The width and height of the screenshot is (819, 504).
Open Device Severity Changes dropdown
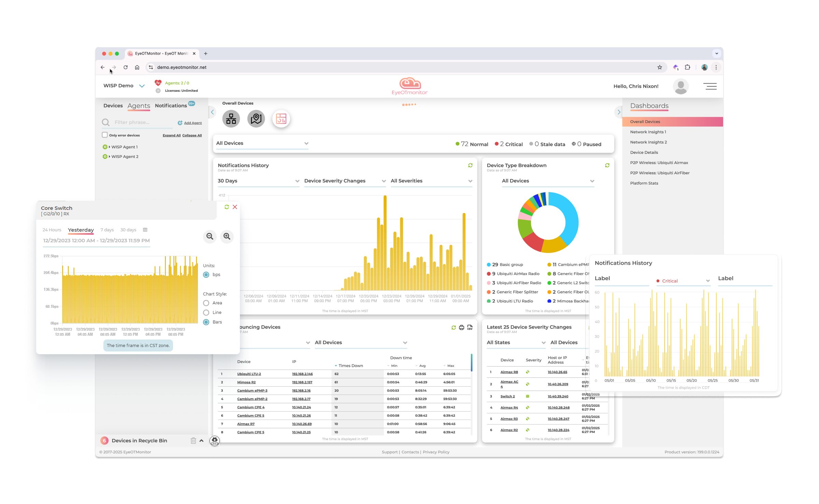(x=345, y=181)
